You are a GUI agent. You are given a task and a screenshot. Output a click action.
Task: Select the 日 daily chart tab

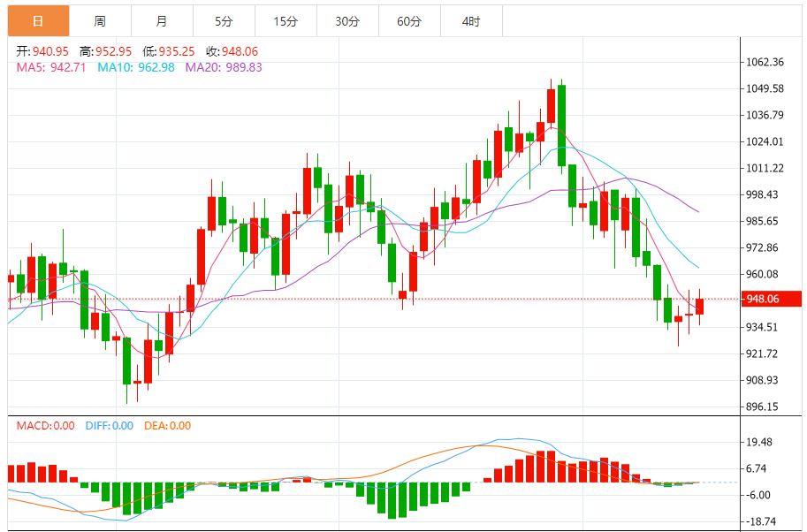39,21
